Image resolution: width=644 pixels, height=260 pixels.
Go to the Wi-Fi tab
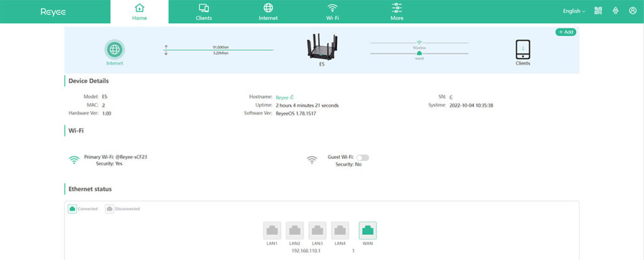point(332,11)
